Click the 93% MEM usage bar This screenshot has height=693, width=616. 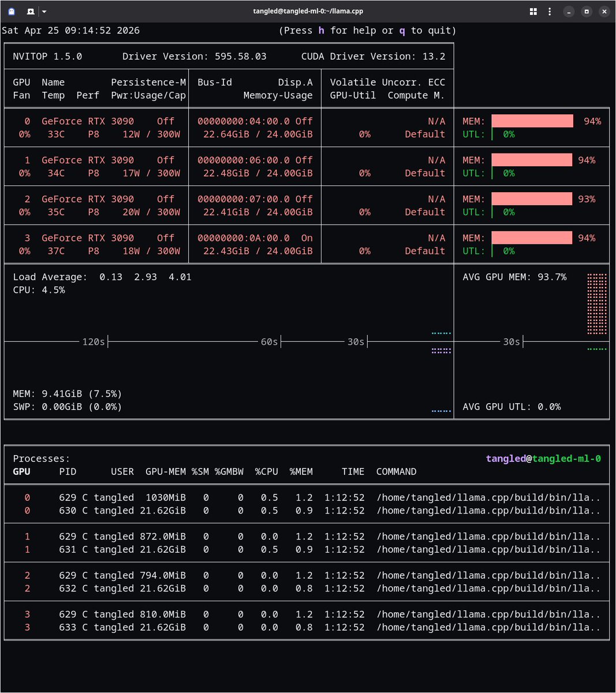click(x=532, y=199)
